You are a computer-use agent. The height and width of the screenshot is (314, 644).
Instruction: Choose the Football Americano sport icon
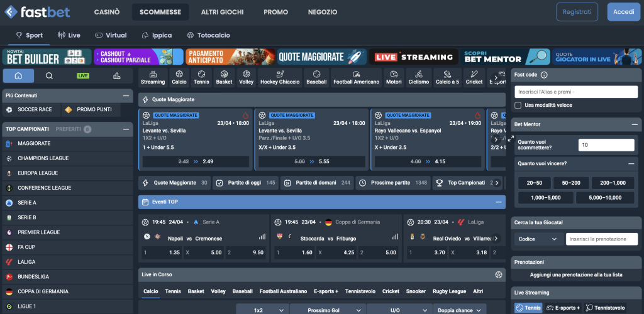(356, 78)
